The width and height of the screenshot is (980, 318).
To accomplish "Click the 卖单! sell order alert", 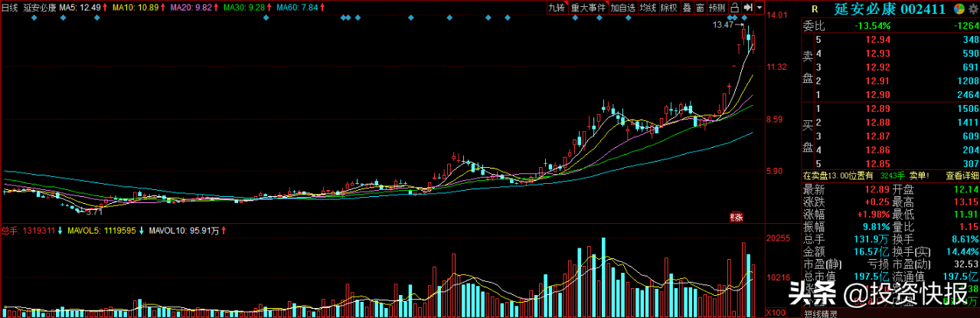I will 920,175.
